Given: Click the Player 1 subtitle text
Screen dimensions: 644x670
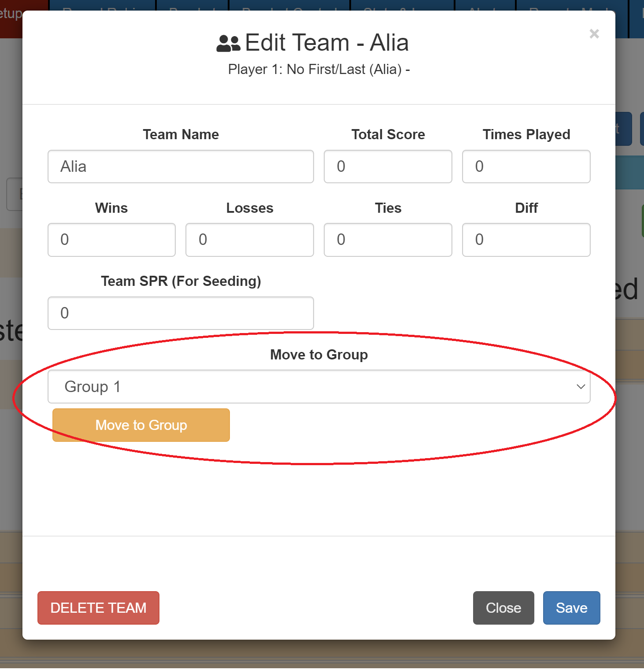Looking at the screenshot, I should (319, 70).
